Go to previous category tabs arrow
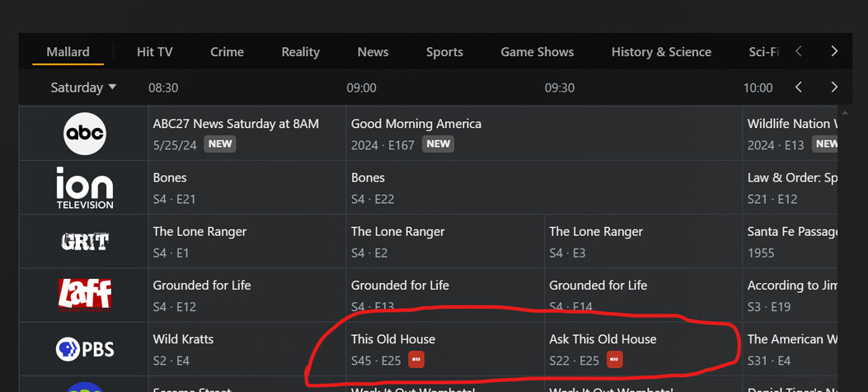868x392 pixels. (798, 51)
